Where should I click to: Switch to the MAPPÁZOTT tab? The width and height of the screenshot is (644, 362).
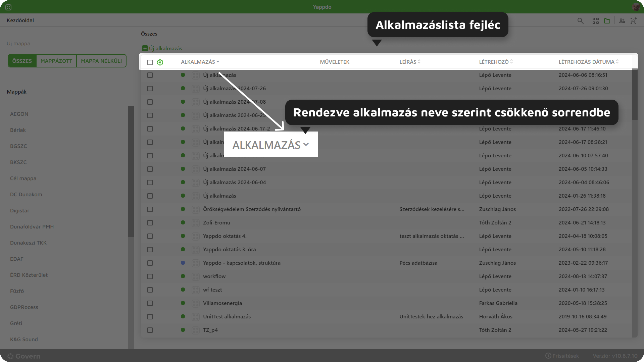(56, 61)
